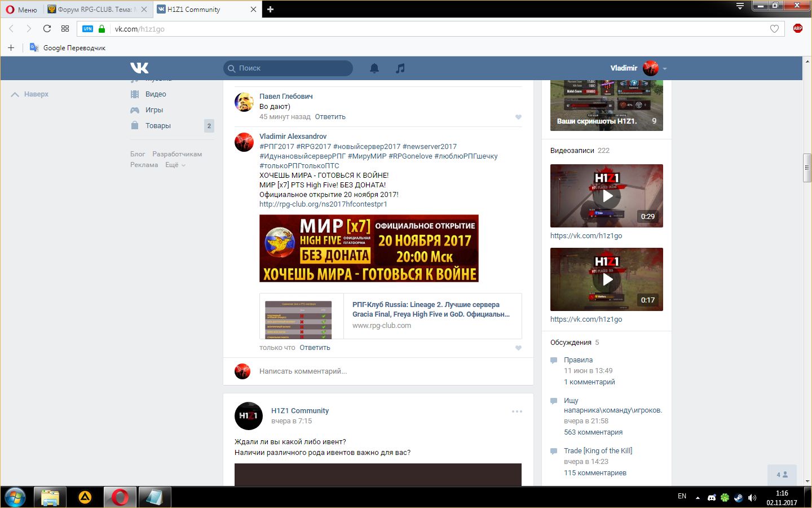The image size is (812, 508).
Task: Open VK notifications bell
Action: click(x=374, y=68)
